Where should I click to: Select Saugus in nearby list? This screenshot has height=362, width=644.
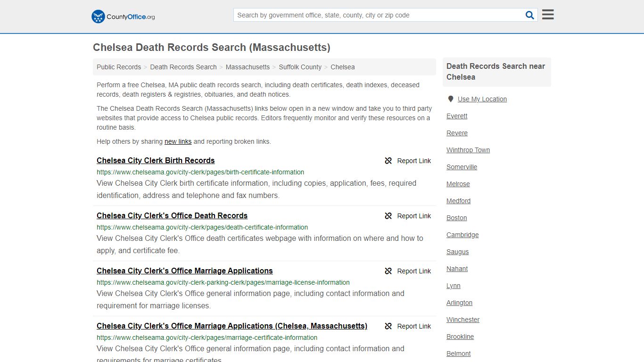click(x=457, y=252)
